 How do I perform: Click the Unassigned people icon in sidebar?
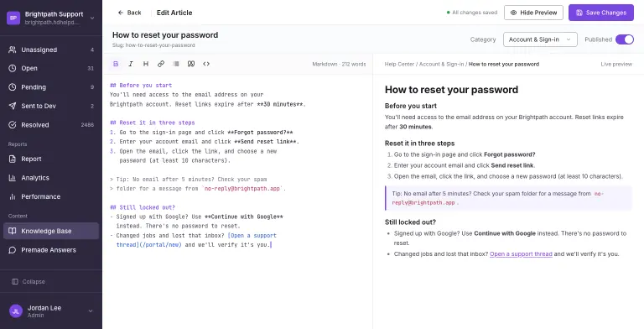click(13, 50)
